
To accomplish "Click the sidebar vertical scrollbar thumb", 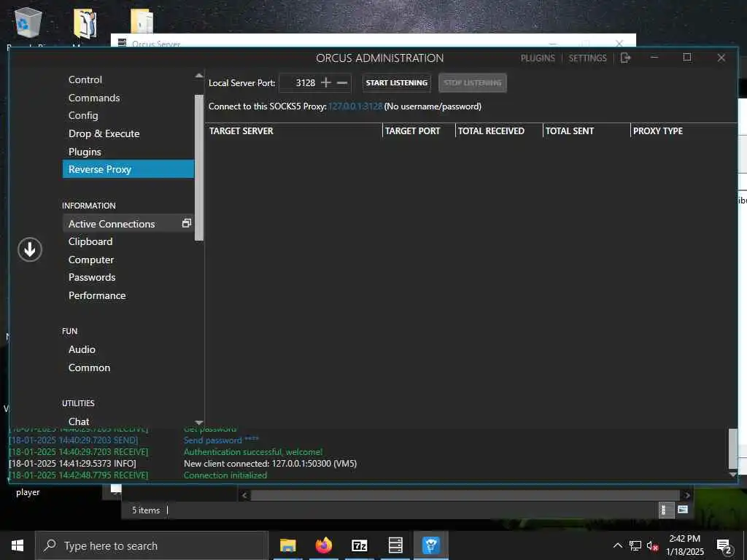I will pos(199,167).
